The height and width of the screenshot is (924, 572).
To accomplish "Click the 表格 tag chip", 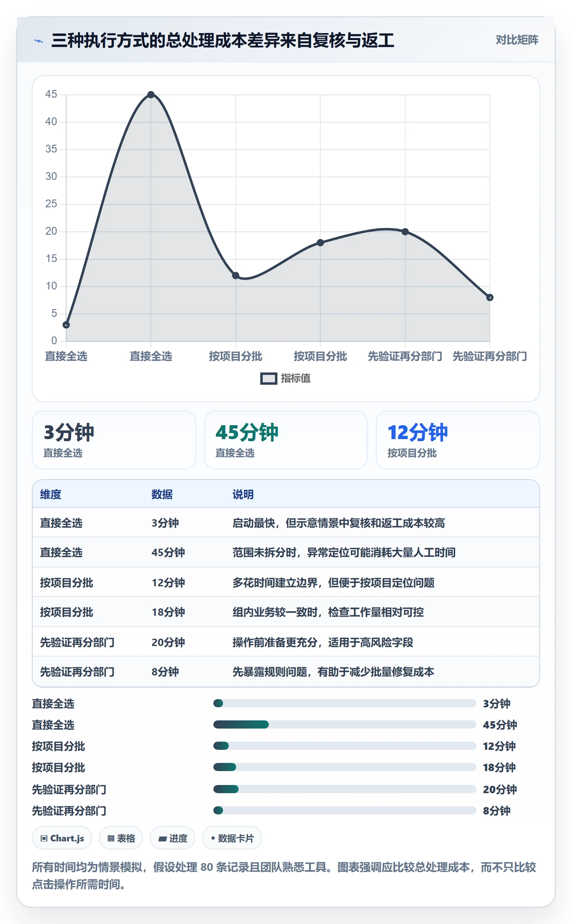I will click(121, 838).
